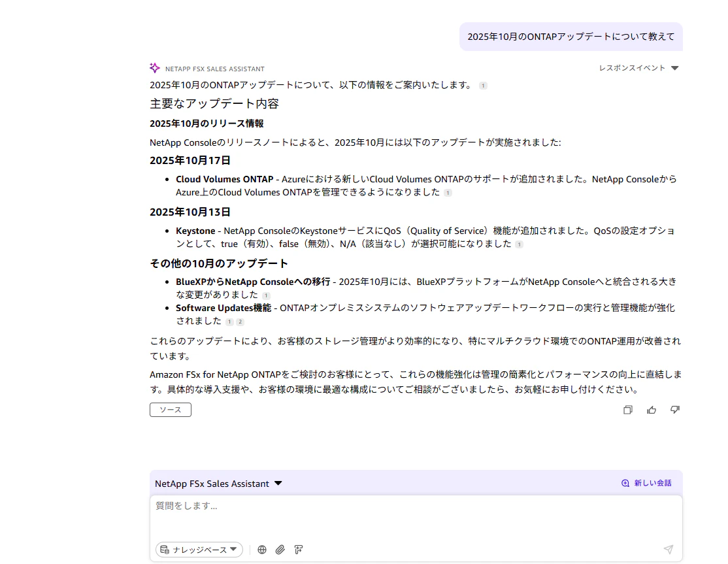Click the user message bubble about 2025年10月
This screenshot has height=564, width=728.
(571, 37)
